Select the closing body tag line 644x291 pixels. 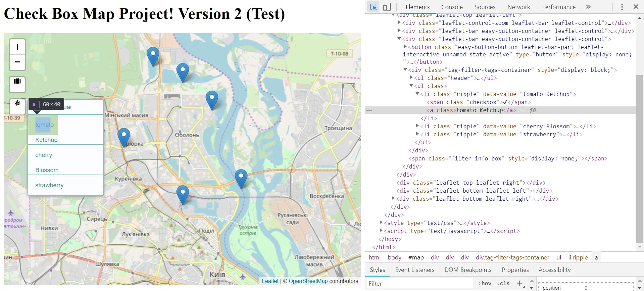click(390, 239)
